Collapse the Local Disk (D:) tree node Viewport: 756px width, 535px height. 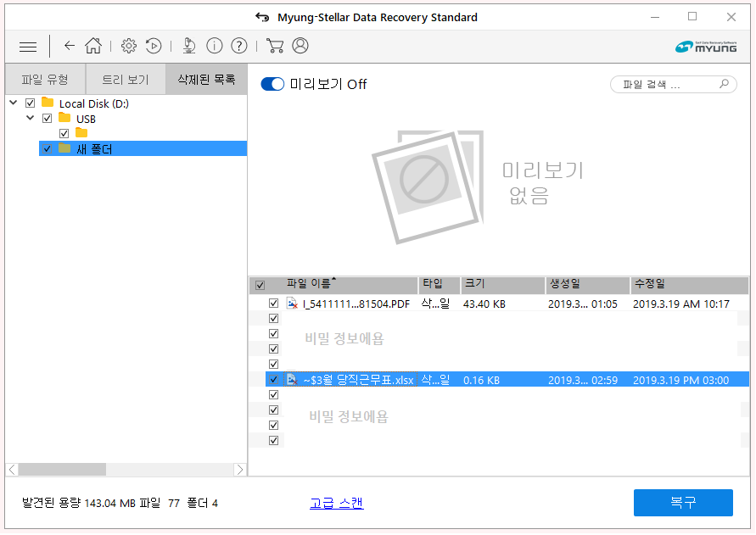coord(14,103)
